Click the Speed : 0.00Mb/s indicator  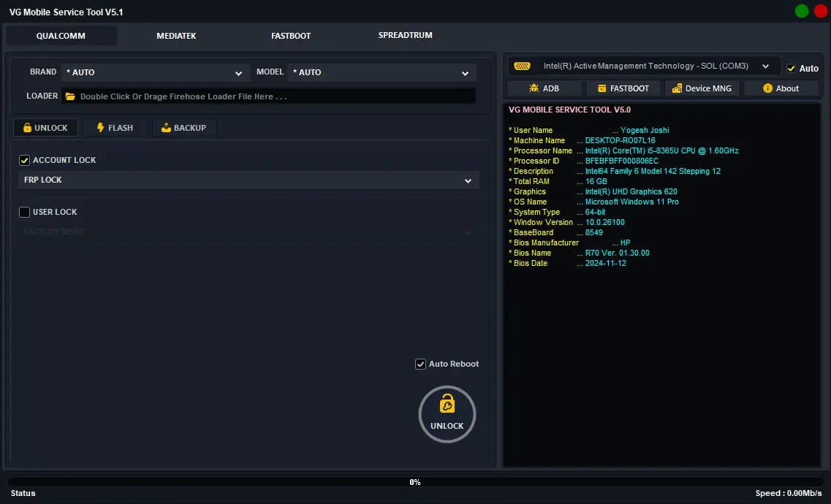point(789,494)
